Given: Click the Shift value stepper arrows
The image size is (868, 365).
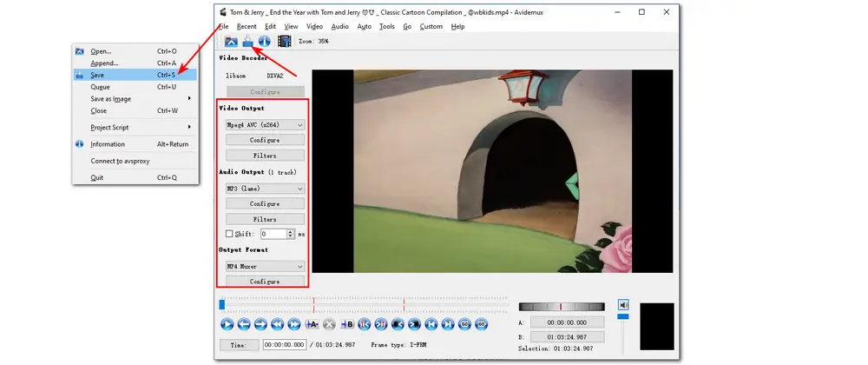Looking at the screenshot, I should point(290,235).
